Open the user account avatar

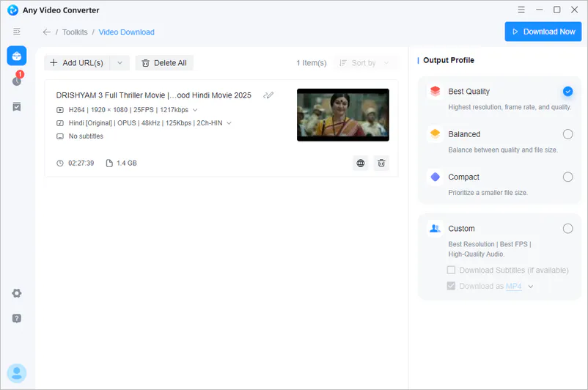point(17,373)
